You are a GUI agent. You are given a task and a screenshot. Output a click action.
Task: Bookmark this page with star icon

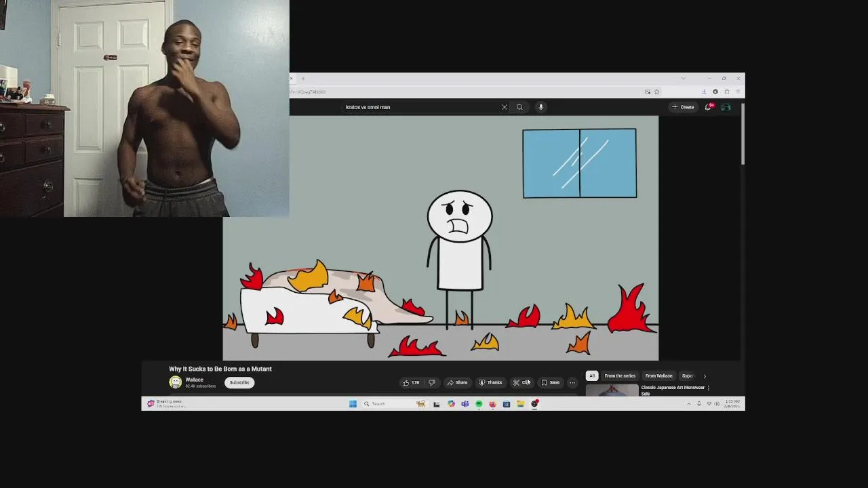click(656, 91)
